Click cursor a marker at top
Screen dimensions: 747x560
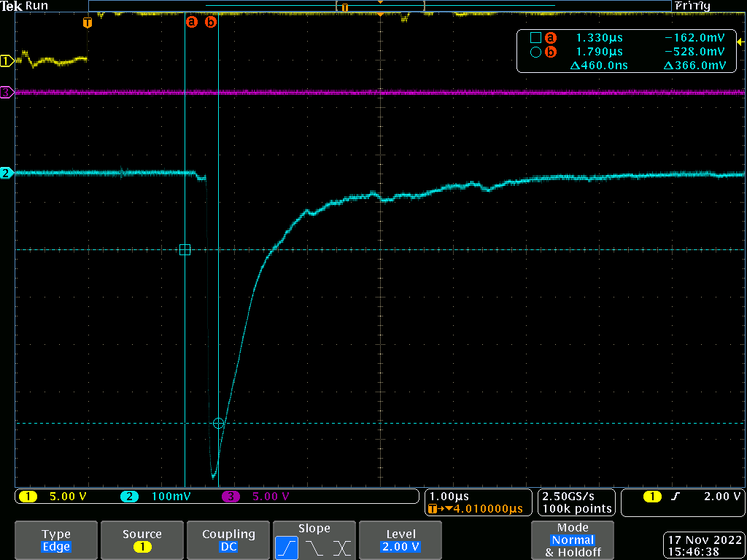[192, 22]
